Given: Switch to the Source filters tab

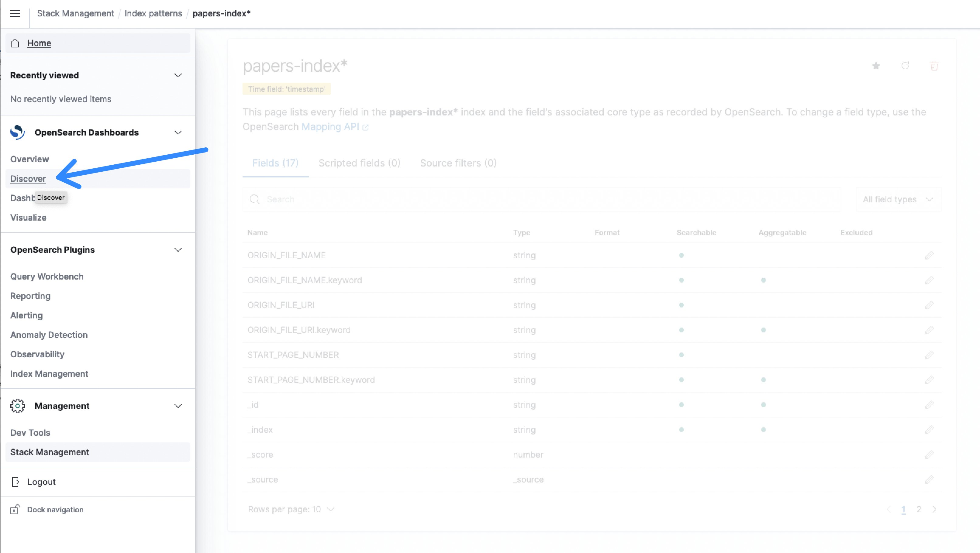Looking at the screenshot, I should tap(458, 163).
